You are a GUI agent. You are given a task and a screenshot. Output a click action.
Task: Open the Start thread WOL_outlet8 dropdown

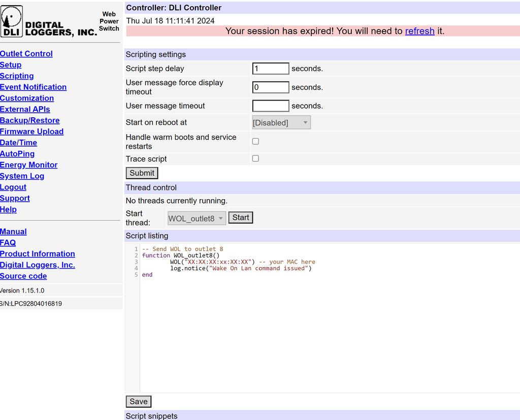click(197, 218)
